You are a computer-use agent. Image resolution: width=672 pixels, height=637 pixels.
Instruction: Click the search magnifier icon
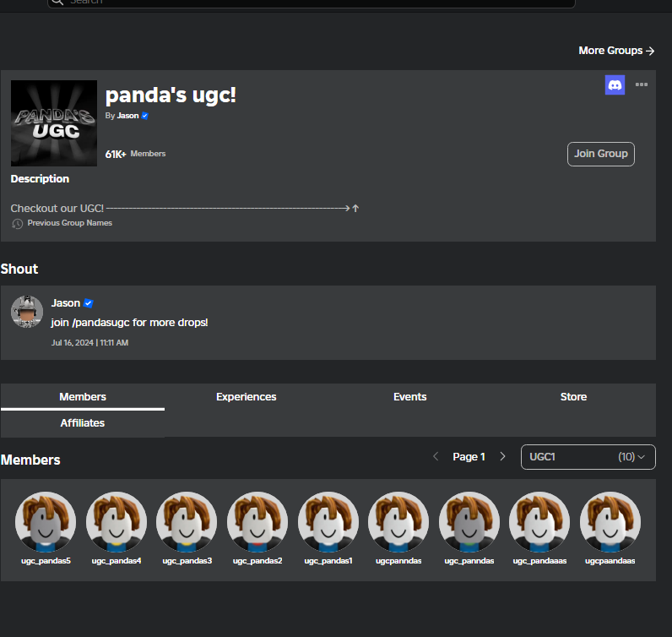click(x=57, y=2)
